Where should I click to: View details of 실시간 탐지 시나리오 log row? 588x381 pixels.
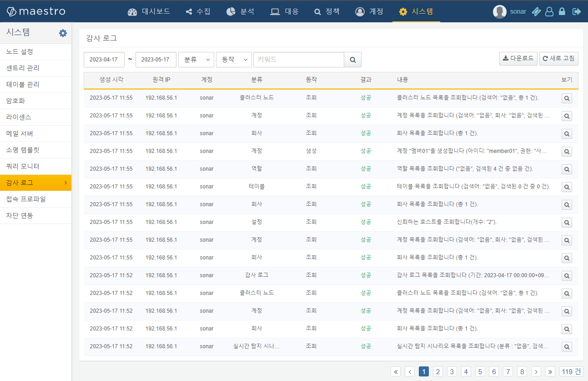567,346
